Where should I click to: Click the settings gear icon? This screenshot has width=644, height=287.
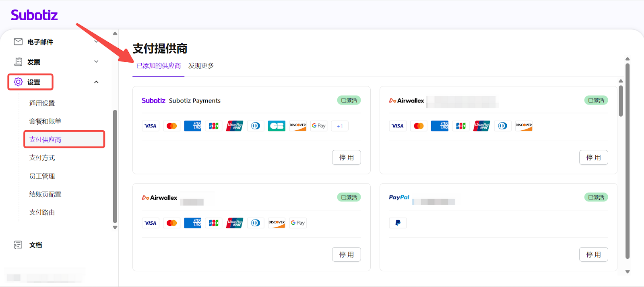(18, 82)
